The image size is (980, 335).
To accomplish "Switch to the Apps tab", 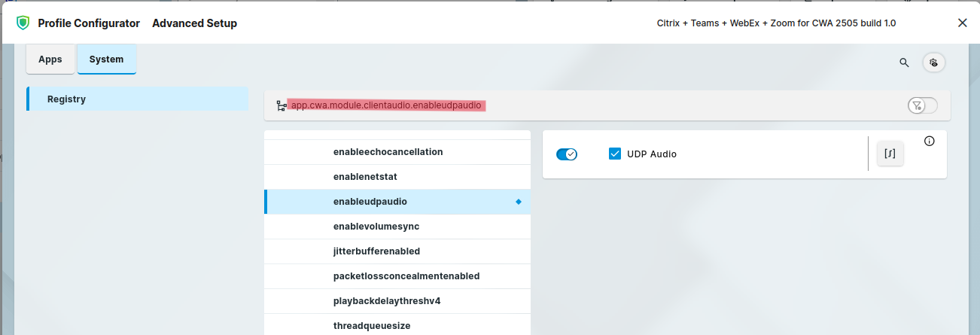I will (50, 59).
